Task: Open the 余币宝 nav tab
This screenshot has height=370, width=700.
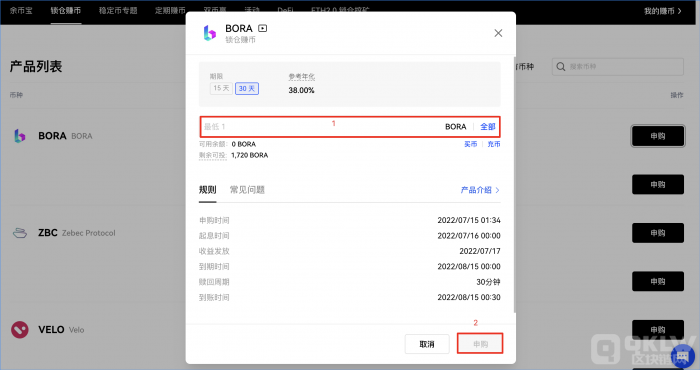Action: pos(21,11)
